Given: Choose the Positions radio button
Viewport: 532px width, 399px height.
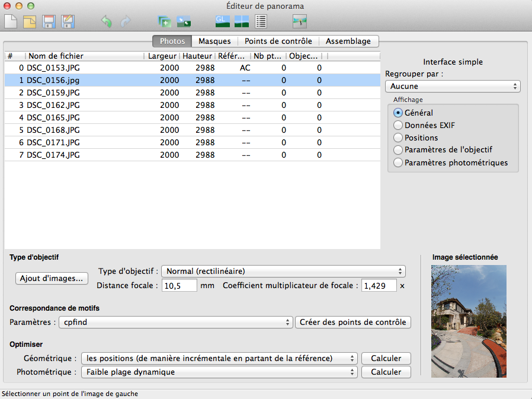Looking at the screenshot, I should point(399,138).
